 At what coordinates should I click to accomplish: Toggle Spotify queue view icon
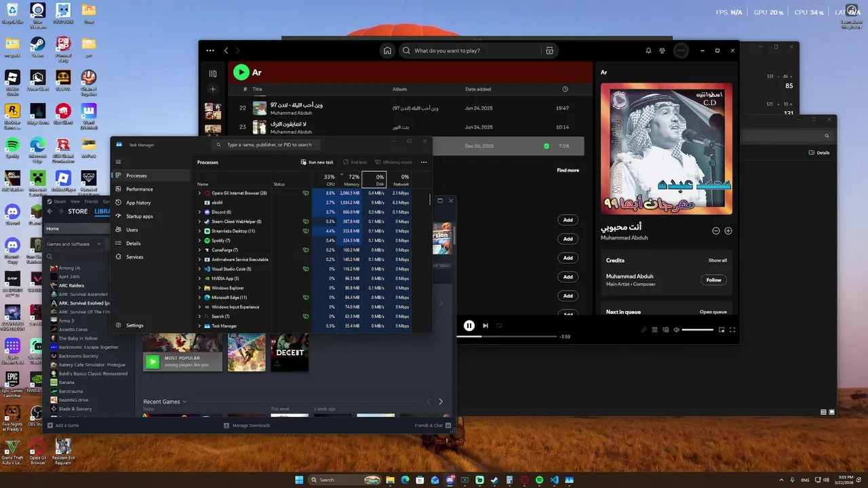pos(654,329)
